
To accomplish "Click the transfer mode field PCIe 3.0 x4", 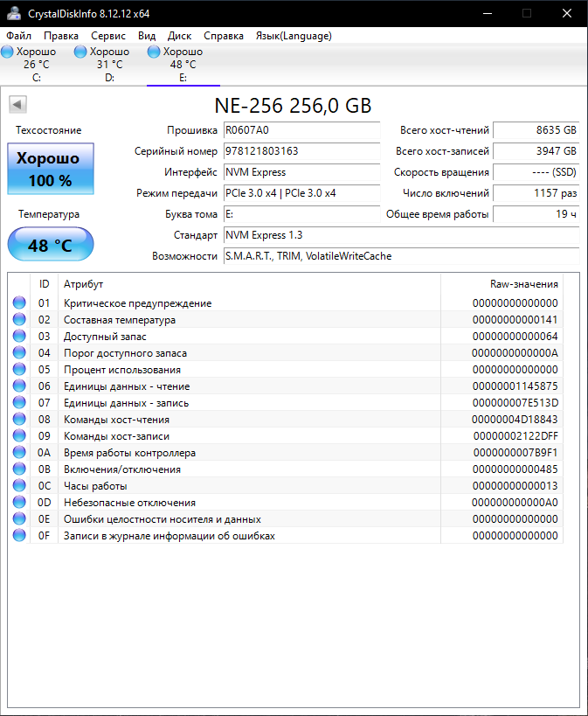I will (301, 193).
